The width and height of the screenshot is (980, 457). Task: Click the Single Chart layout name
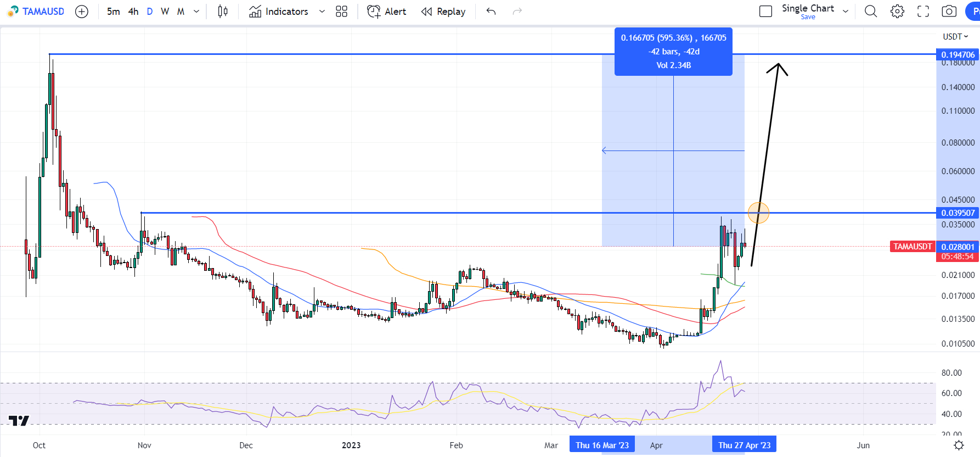(808, 8)
